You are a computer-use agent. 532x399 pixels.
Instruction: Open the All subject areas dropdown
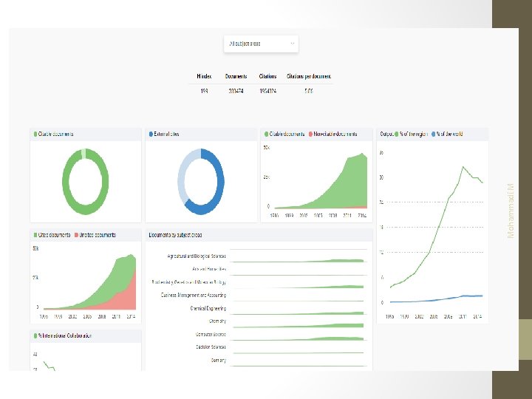tap(261, 44)
